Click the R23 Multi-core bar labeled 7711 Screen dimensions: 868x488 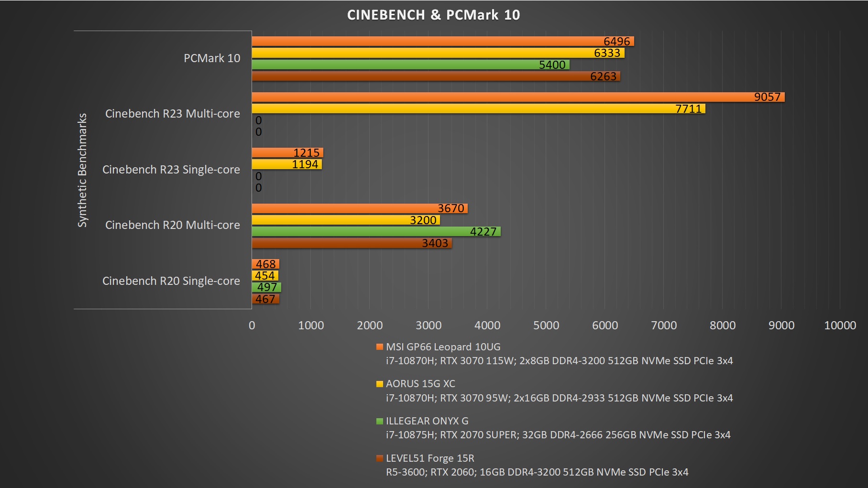pyautogui.click(x=479, y=108)
